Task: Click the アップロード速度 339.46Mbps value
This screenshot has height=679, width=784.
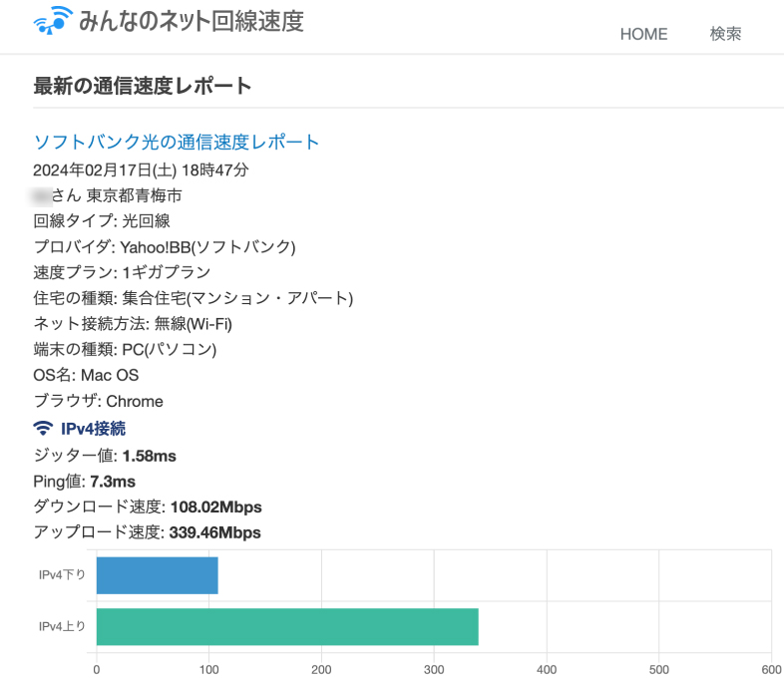Action: point(215,532)
